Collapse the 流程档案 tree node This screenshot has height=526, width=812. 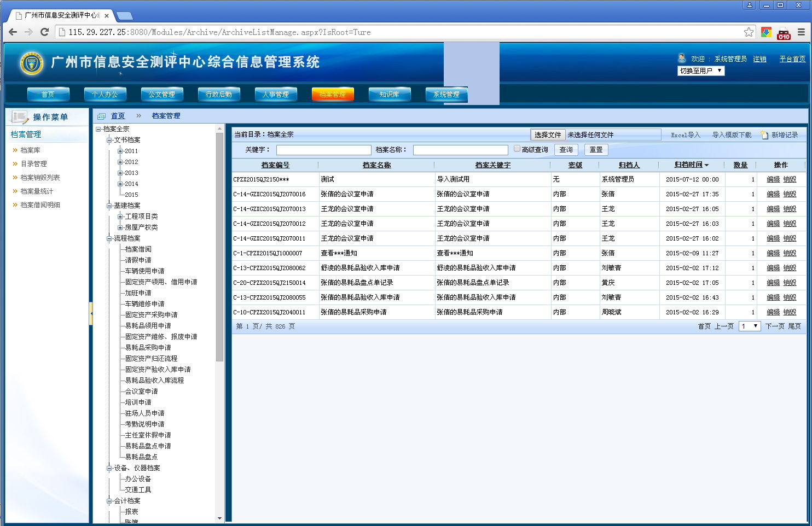[109, 238]
